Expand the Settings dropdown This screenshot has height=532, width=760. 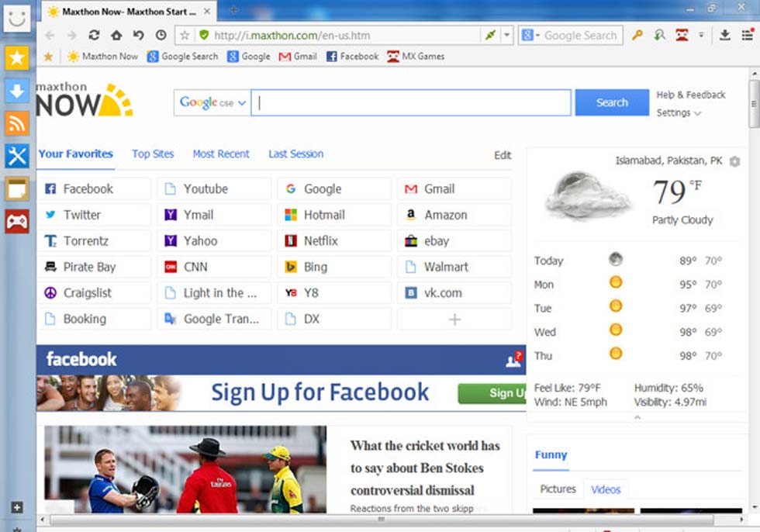[x=679, y=113]
